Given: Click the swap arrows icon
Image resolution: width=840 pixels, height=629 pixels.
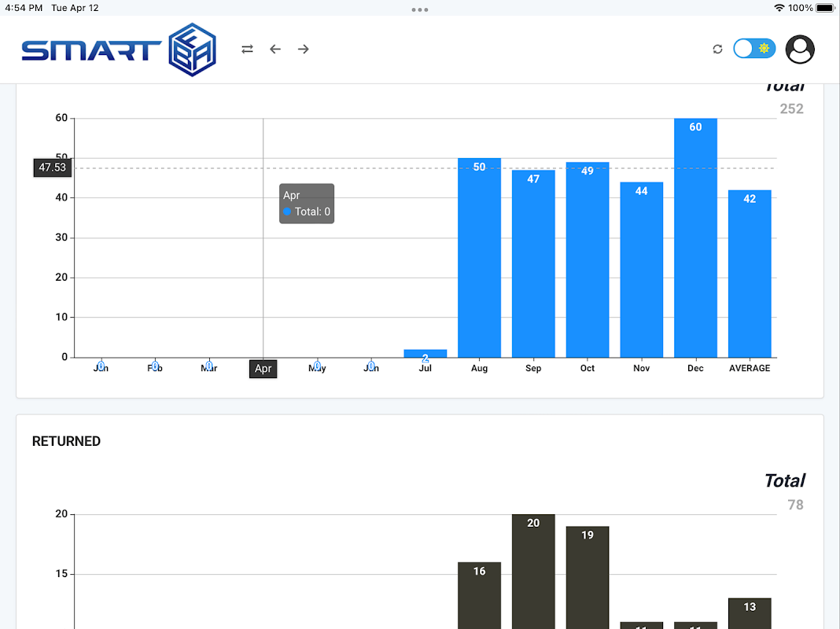Looking at the screenshot, I should (x=247, y=50).
